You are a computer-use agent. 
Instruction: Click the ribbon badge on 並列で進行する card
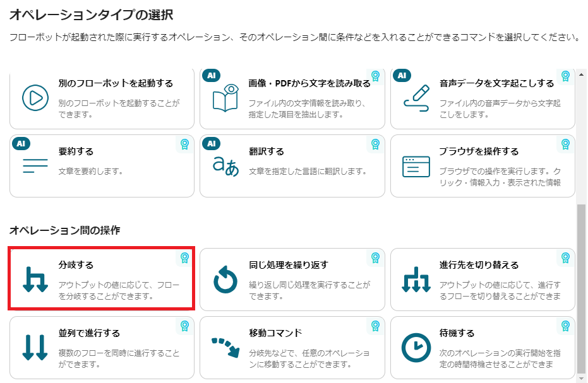[x=184, y=326]
